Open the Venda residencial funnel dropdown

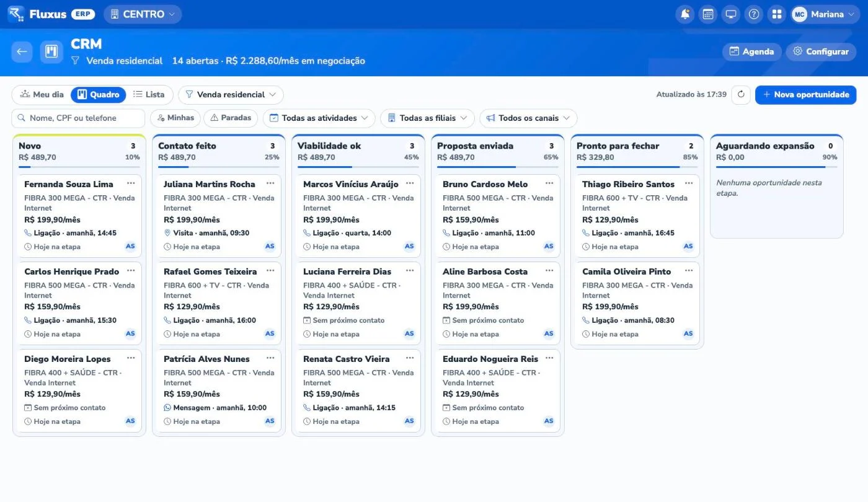231,95
